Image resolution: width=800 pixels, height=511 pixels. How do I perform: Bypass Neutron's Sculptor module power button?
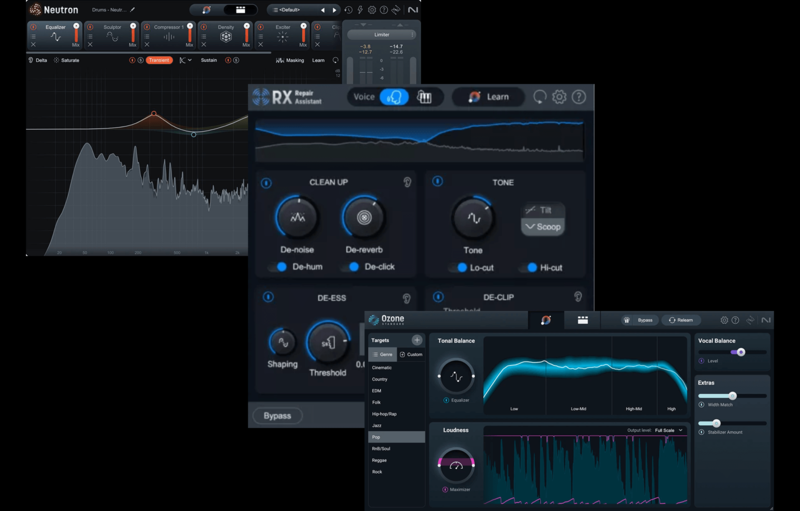(x=90, y=27)
